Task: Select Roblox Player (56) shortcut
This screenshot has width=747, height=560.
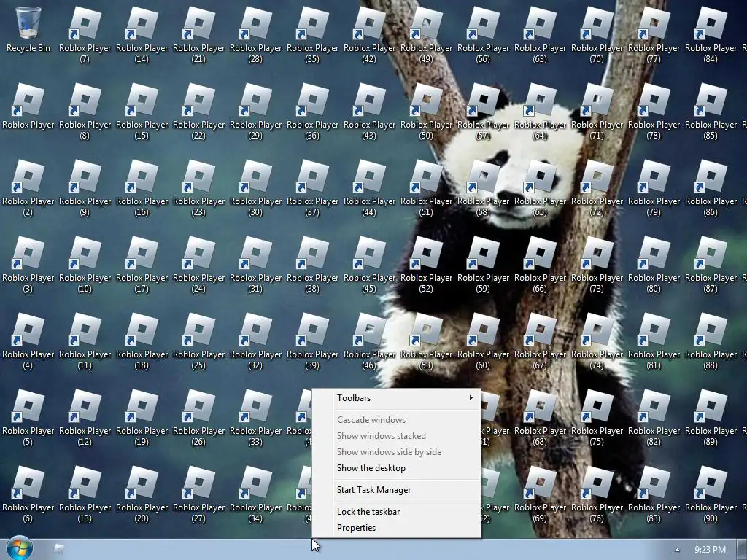Action: coord(483,34)
